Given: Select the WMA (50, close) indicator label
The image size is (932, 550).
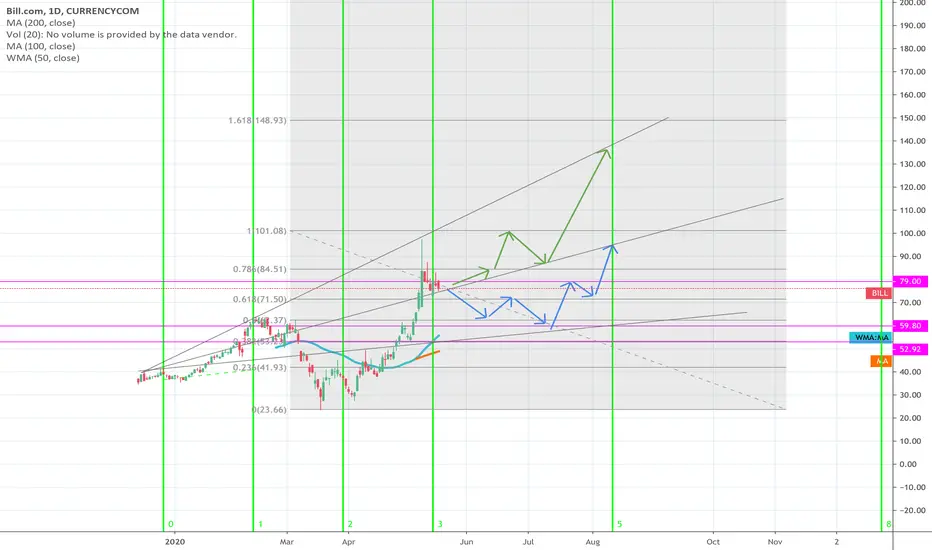Looking at the screenshot, I should [x=43, y=58].
